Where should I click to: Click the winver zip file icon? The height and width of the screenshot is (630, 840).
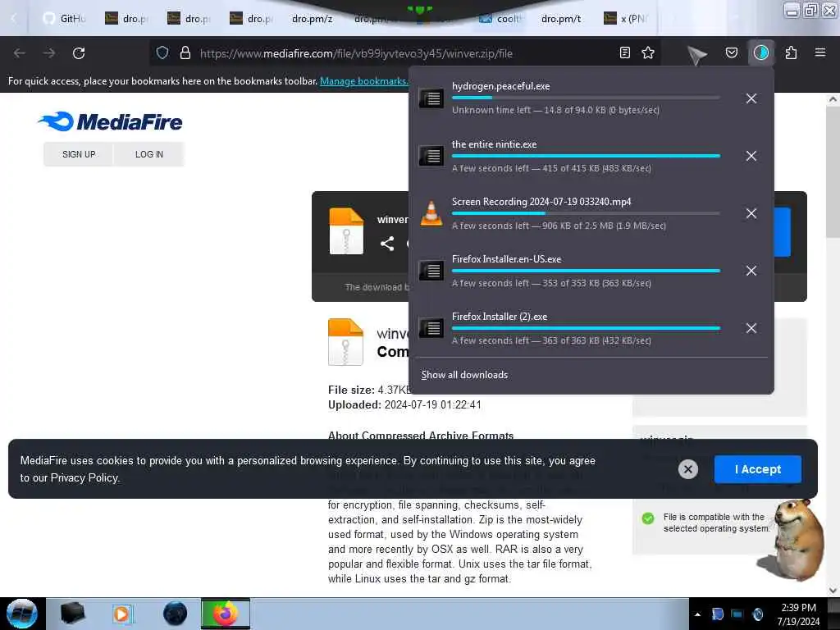coord(346,231)
